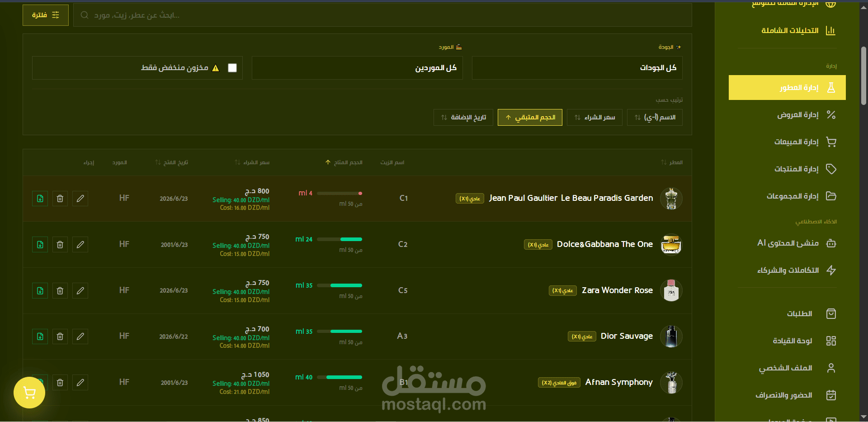Go to إدارة العروض offers management
The image size is (868, 422).
click(787, 115)
